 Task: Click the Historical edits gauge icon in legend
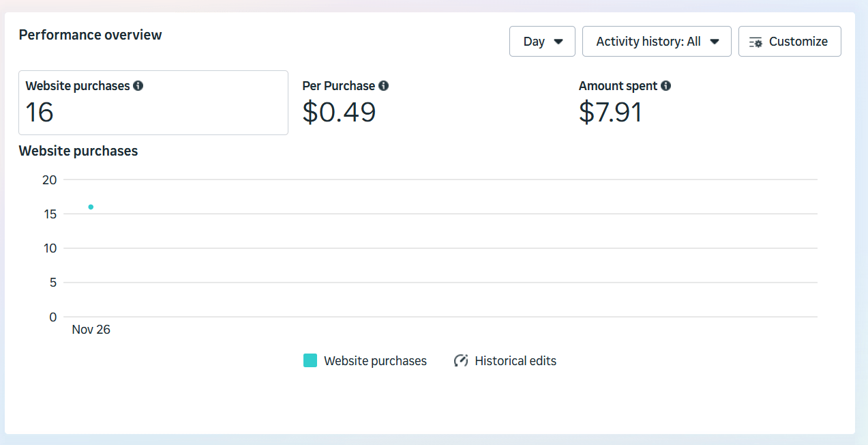pos(461,360)
